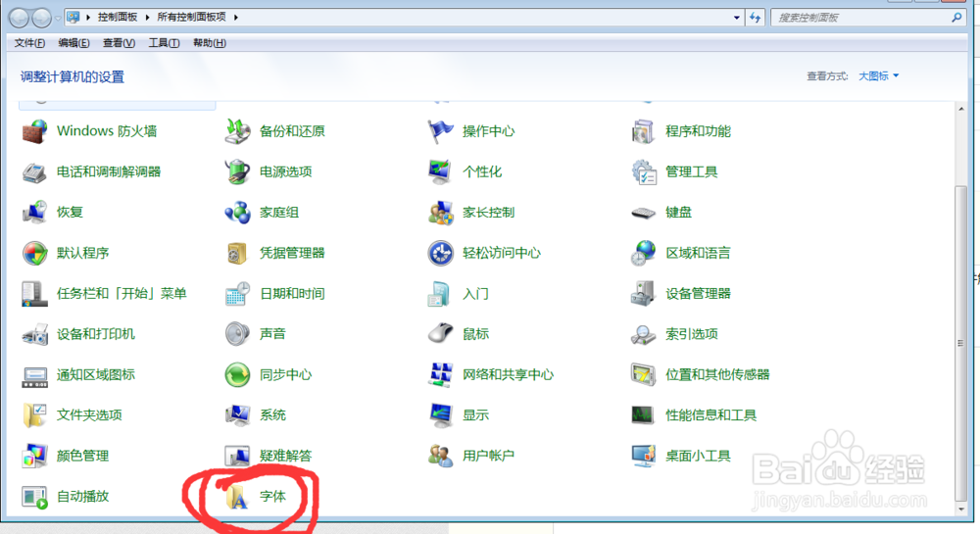The width and height of the screenshot is (980, 534).
Task: Click the search magnifier icon
Action: tap(956, 18)
